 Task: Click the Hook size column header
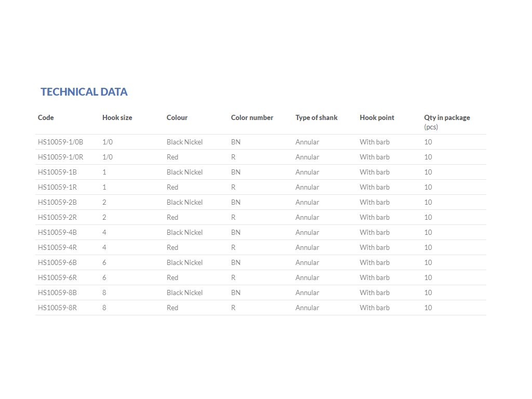(117, 118)
